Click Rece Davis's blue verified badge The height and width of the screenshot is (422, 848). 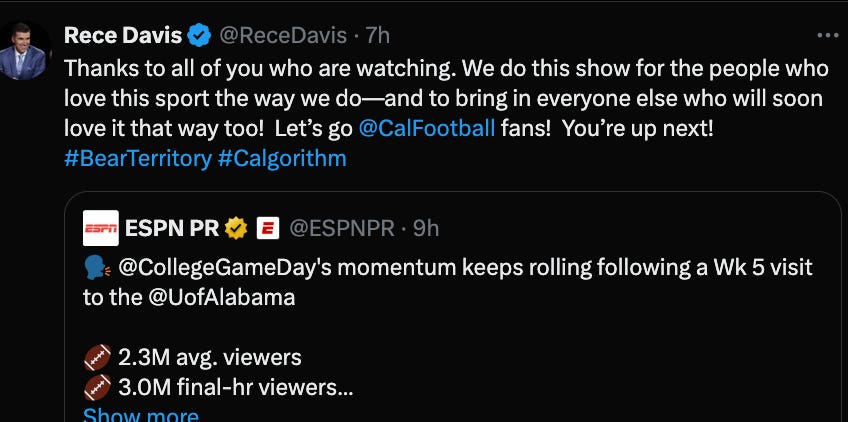199,36
